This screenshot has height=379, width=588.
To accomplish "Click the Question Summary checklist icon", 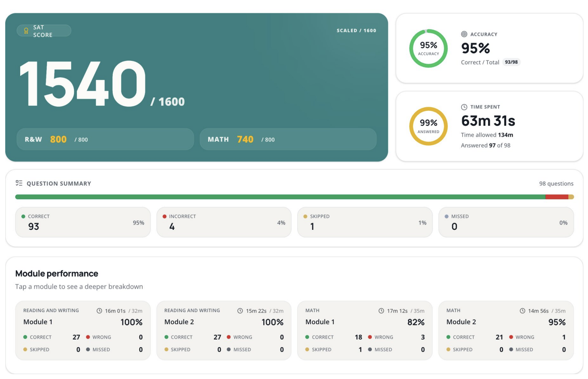I will click(19, 183).
